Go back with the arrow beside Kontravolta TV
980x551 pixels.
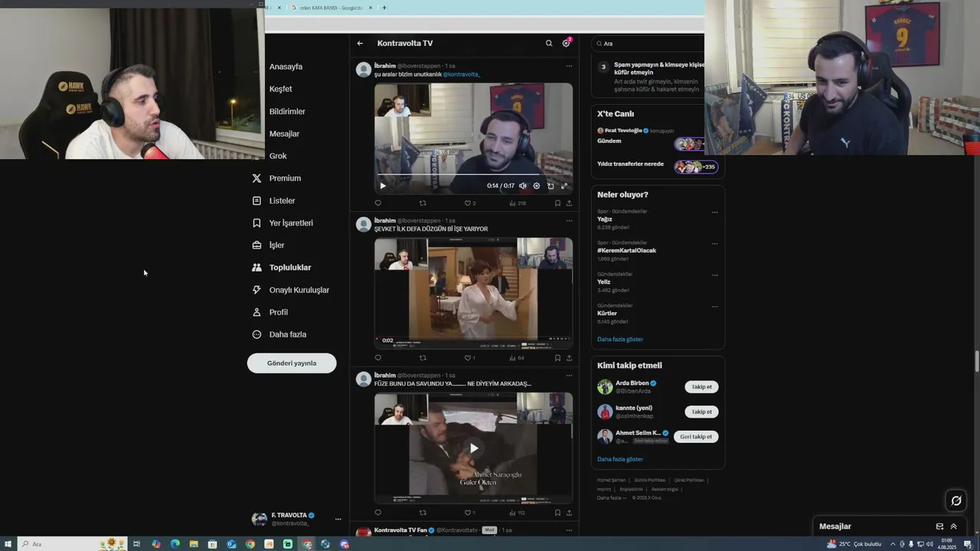(x=360, y=44)
